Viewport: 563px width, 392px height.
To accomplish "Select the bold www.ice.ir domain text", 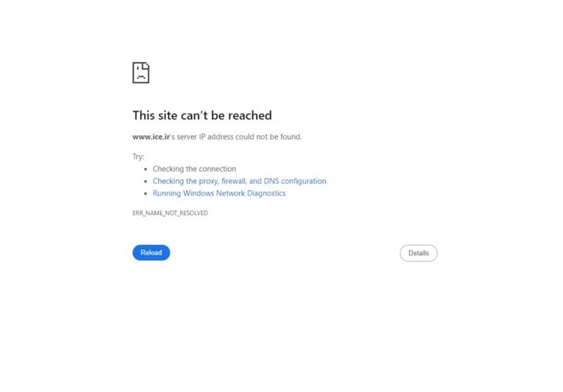I will tap(151, 137).
